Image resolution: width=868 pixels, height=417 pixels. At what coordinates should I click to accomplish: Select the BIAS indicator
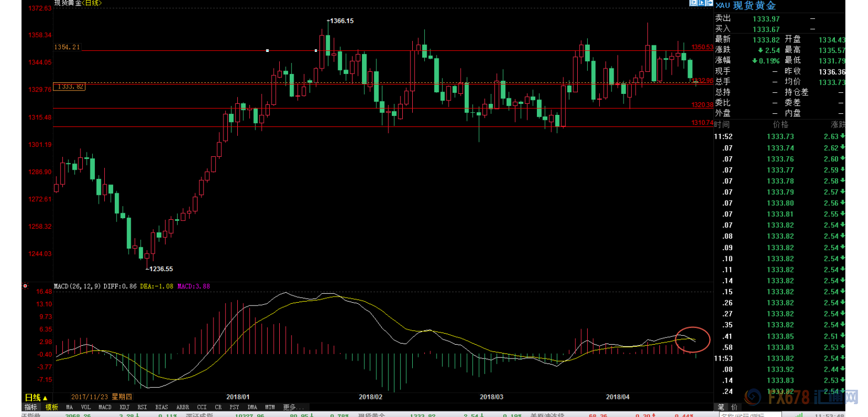click(x=161, y=407)
